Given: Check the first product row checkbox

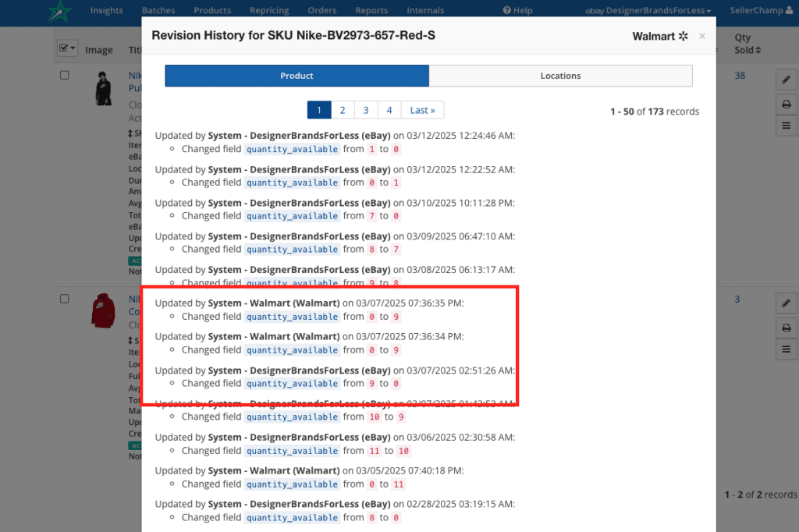Looking at the screenshot, I should pos(64,75).
